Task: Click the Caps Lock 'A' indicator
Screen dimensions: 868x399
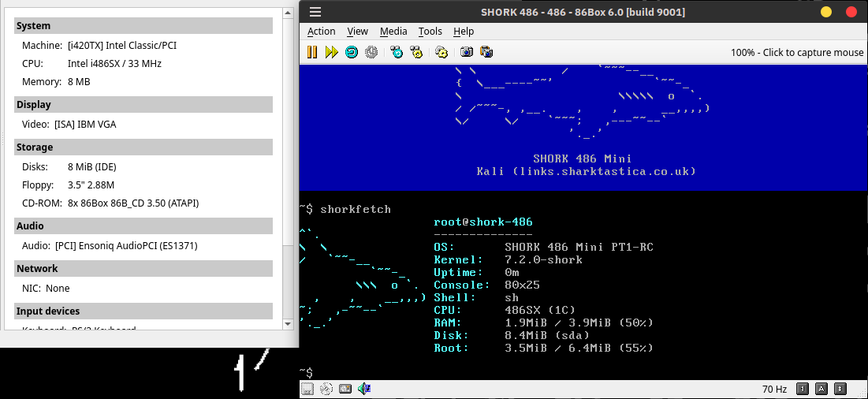Action: click(821, 389)
